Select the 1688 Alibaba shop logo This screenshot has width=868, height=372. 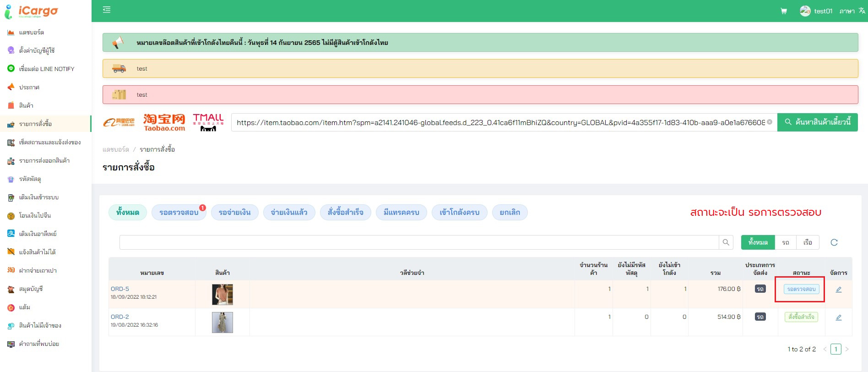[119, 122]
